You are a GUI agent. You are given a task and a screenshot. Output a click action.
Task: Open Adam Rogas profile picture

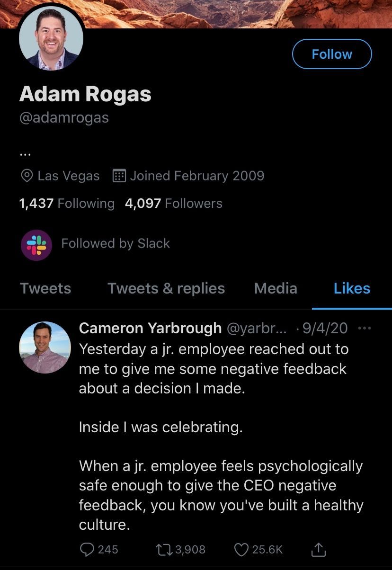tap(51, 40)
